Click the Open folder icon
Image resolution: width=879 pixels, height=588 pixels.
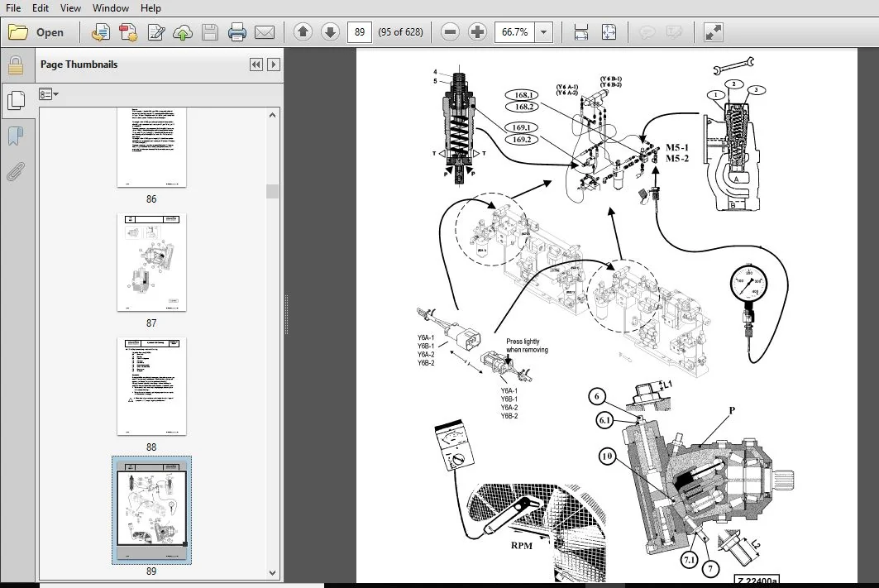click(18, 32)
